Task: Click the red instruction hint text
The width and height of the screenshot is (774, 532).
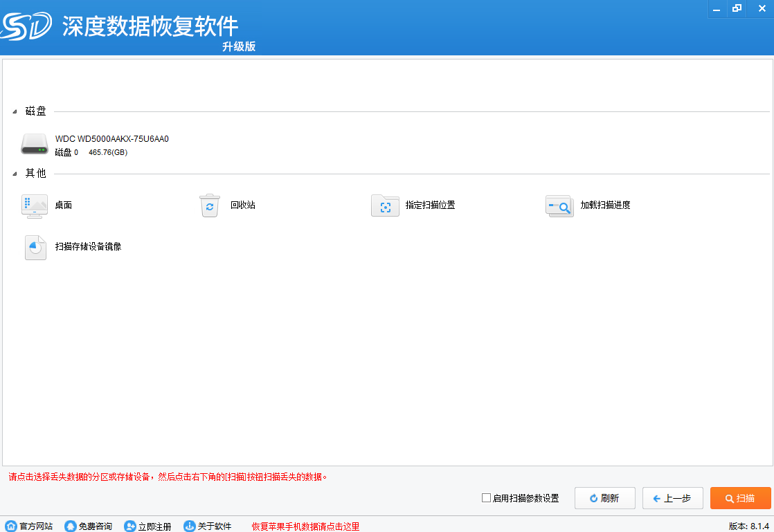Action: click(x=168, y=477)
